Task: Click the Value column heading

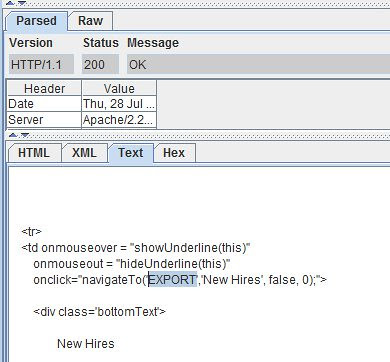Action: 119,89
